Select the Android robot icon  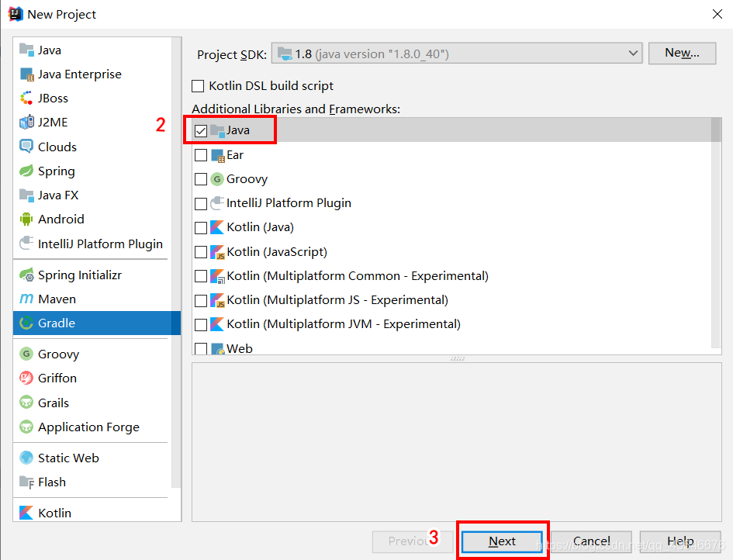[x=26, y=219]
